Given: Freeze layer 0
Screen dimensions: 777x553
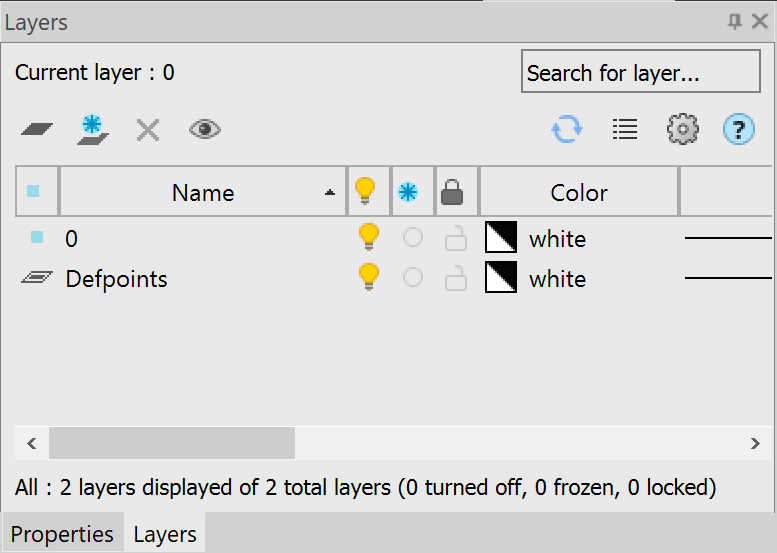Looking at the screenshot, I should pos(412,238).
